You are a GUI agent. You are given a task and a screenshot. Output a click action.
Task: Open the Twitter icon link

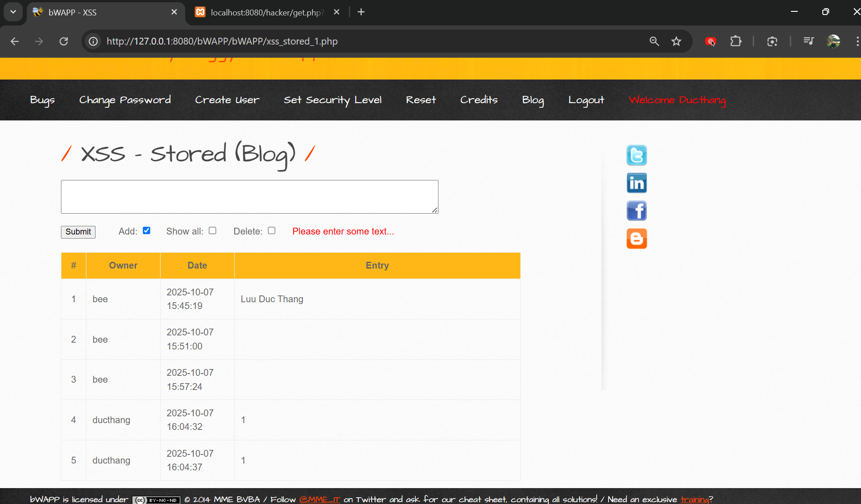click(636, 155)
